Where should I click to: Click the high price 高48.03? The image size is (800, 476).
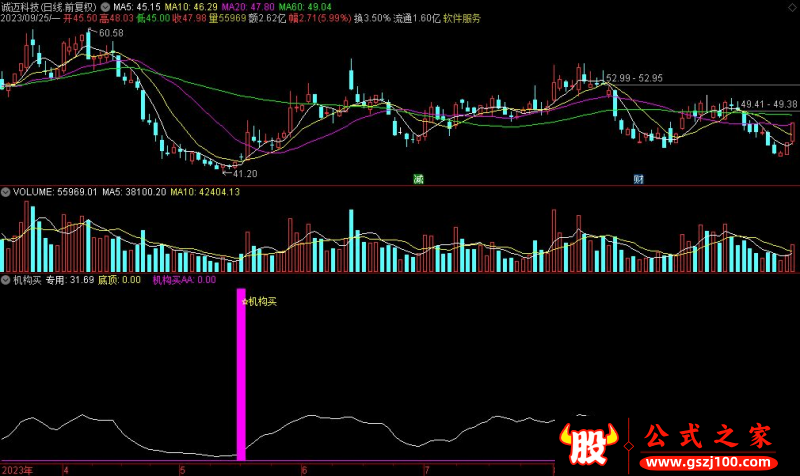116,18
